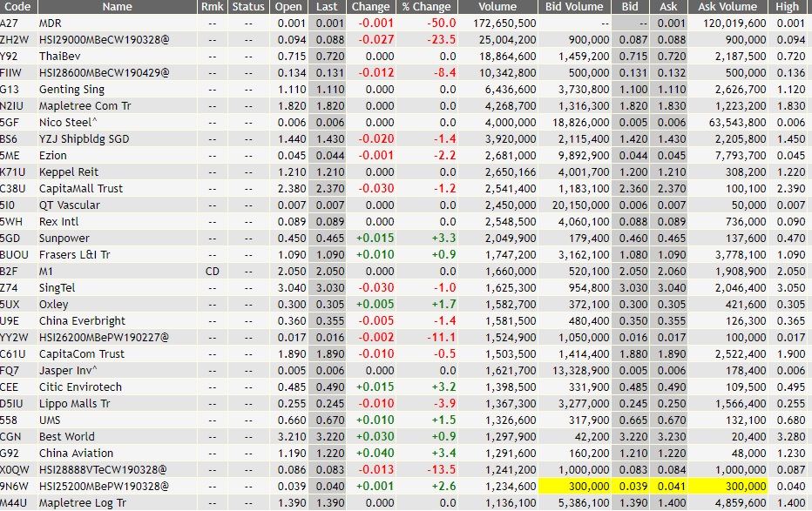Viewport: 812px width, 511px height.
Task: Select HSI28600MBeCW190429@ warrant name
Action: (104, 73)
